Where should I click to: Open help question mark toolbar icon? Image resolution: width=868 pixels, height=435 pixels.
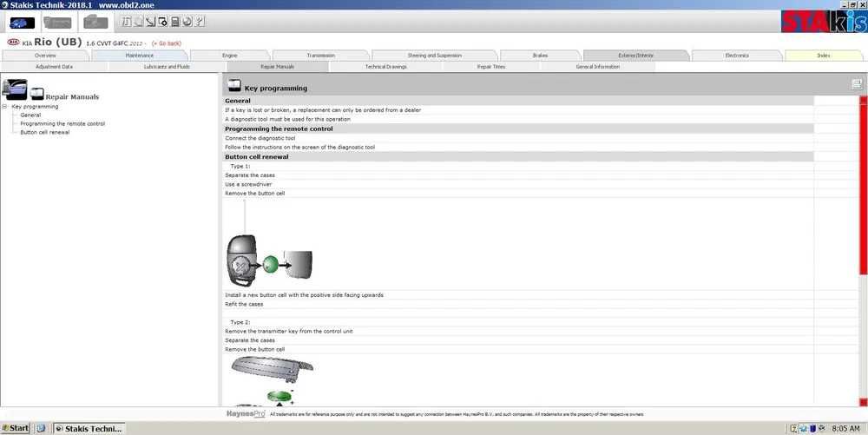[x=200, y=22]
